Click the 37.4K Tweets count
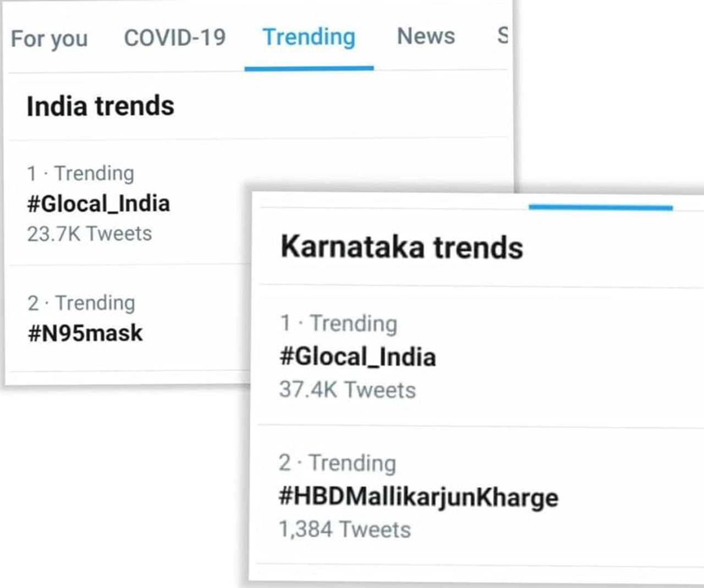 click(x=347, y=390)
